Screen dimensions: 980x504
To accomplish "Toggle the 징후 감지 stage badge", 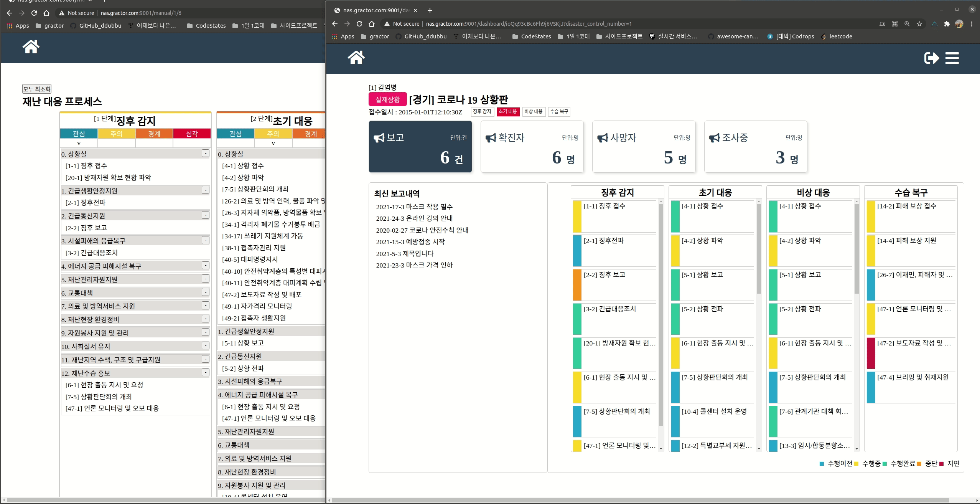I will [482, 112].
